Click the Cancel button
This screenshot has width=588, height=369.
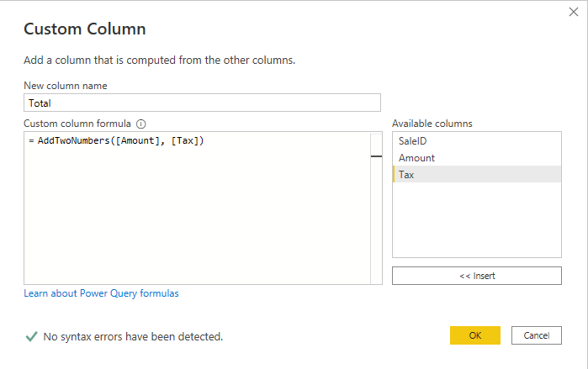click(537, 335)
